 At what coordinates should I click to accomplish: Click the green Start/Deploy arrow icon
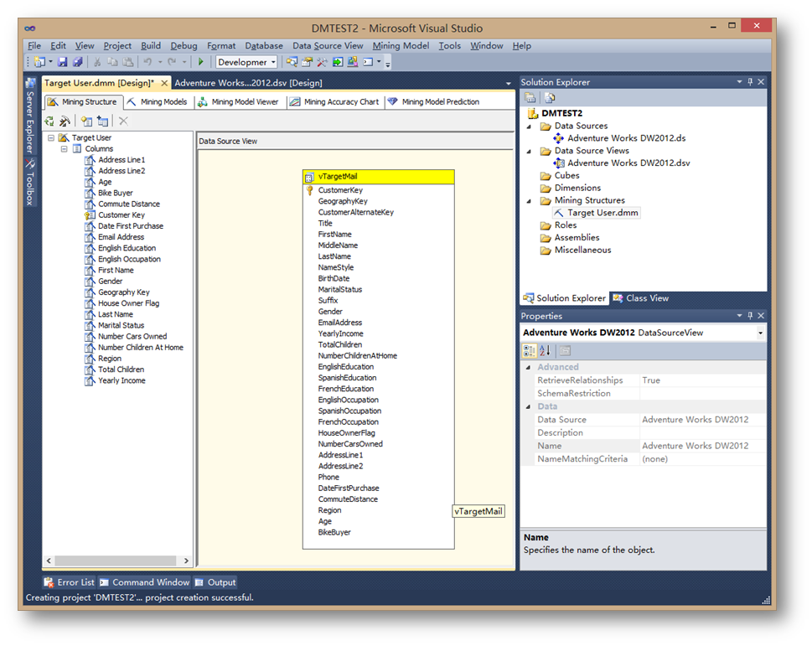pyautogui.click(x=201, y=62)
